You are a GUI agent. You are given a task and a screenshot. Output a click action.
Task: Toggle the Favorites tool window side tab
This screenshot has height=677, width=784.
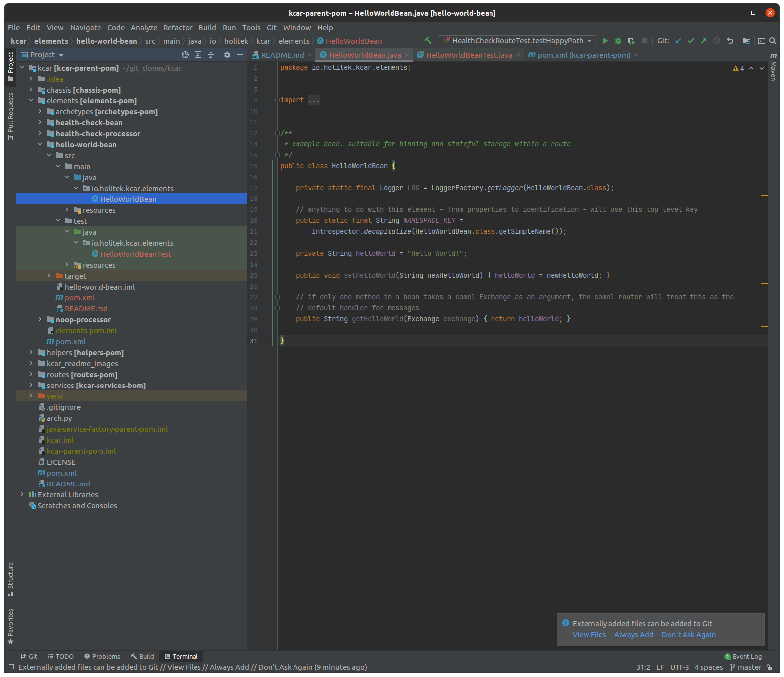pyautogui.click(x=10, y=627)
